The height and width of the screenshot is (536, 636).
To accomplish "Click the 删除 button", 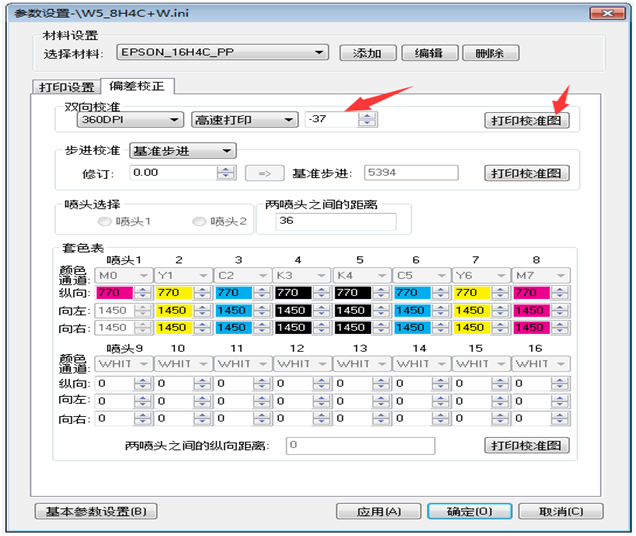I will click(x=490, y=53).
